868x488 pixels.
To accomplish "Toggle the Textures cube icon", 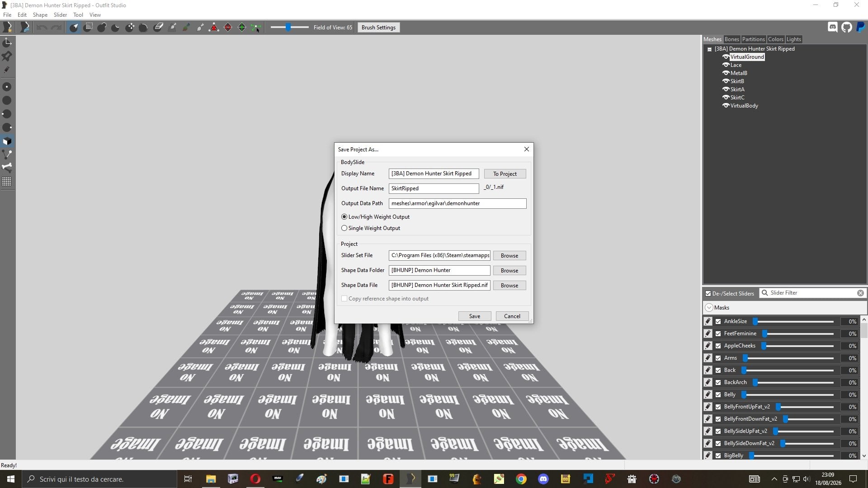I will pos(7,141).
